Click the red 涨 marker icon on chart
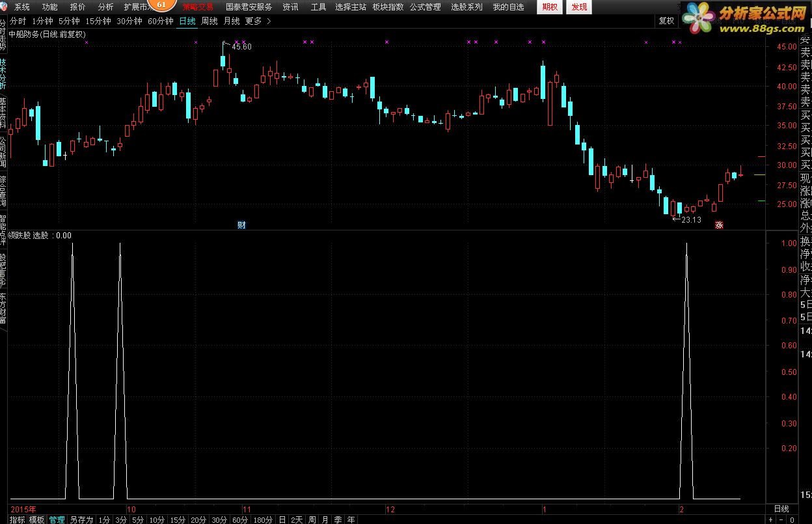Screen dimensions: 812x524 point(719,225)
